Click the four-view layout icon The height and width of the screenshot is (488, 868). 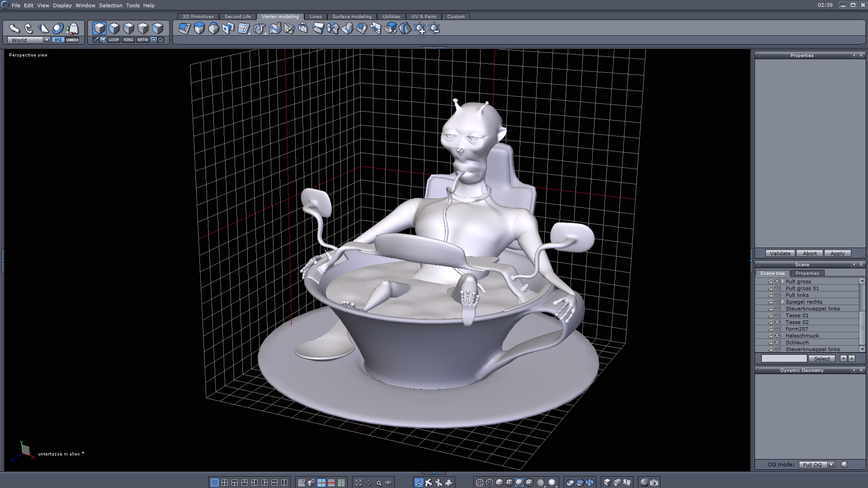(225, 483)
